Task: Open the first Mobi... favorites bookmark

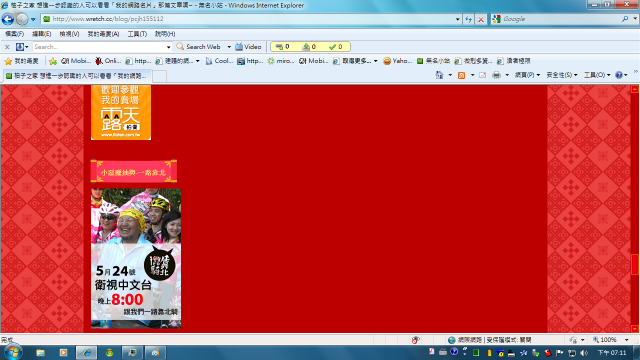Action: point(76,61)
